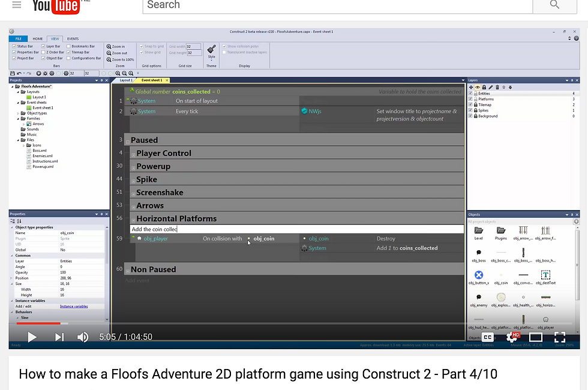The image size is (588, 390).
Task: Expand the Player Control event group
Action: [x=133, y=155]
